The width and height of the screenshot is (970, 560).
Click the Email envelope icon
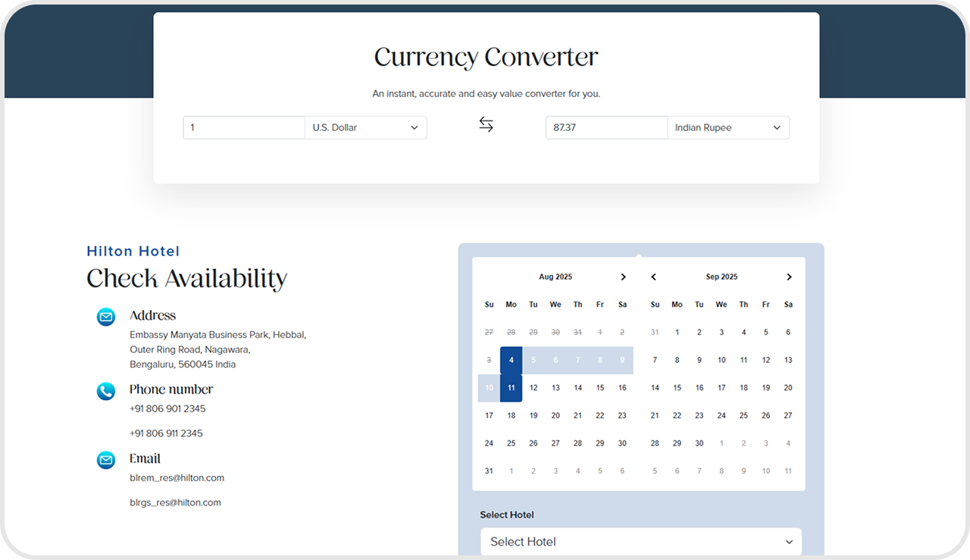click(106, 460)
